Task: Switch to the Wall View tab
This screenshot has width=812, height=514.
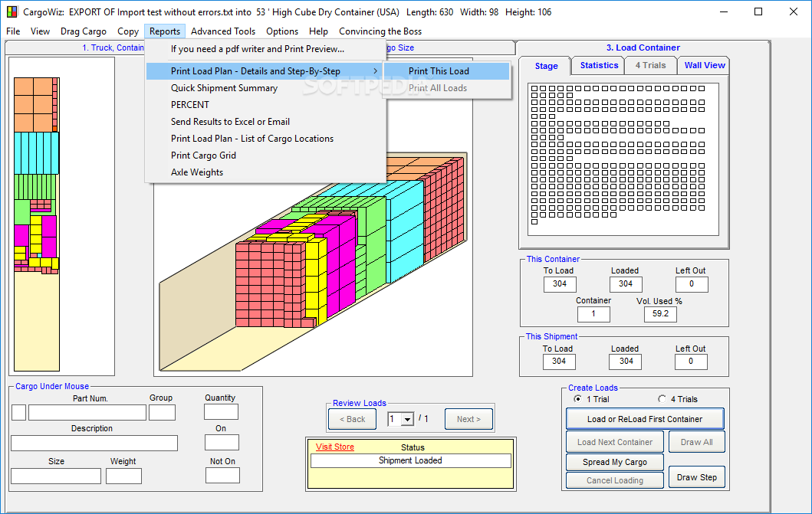Action: 705,65
